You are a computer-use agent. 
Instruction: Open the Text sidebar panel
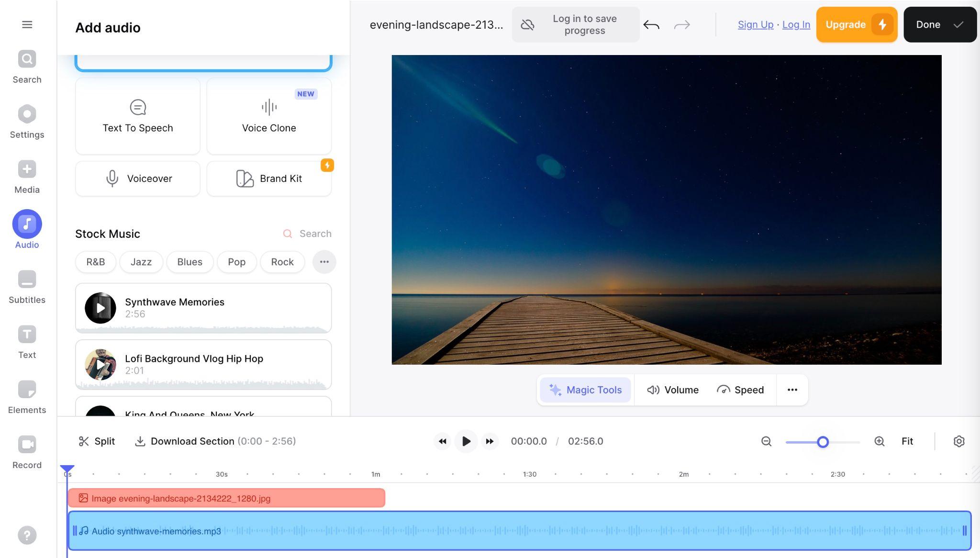27,342
